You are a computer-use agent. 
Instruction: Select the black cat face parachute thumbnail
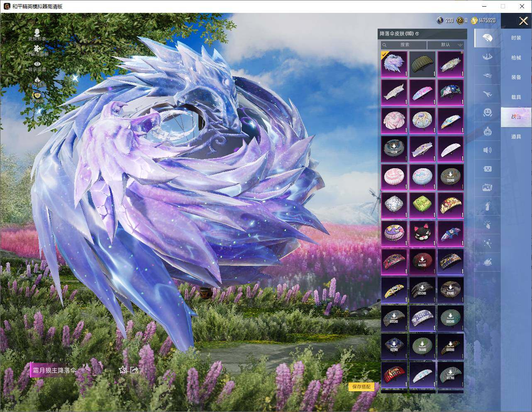[x=422, y=233]
